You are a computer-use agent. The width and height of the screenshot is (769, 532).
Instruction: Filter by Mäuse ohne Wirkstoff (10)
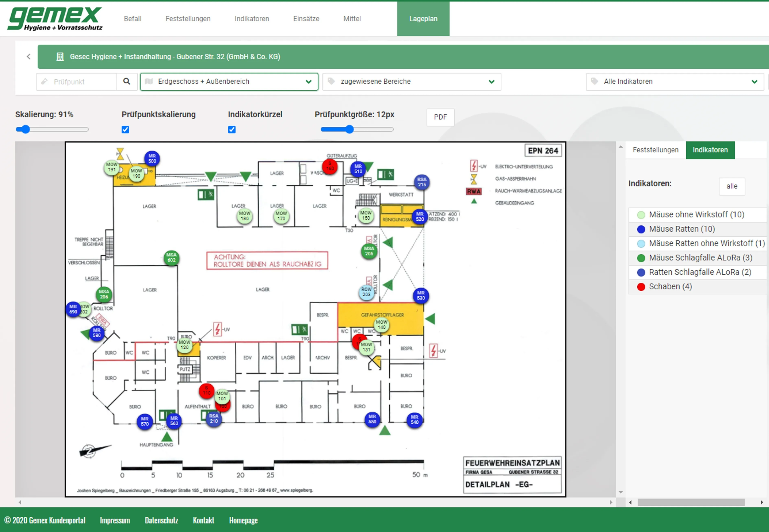697,215
